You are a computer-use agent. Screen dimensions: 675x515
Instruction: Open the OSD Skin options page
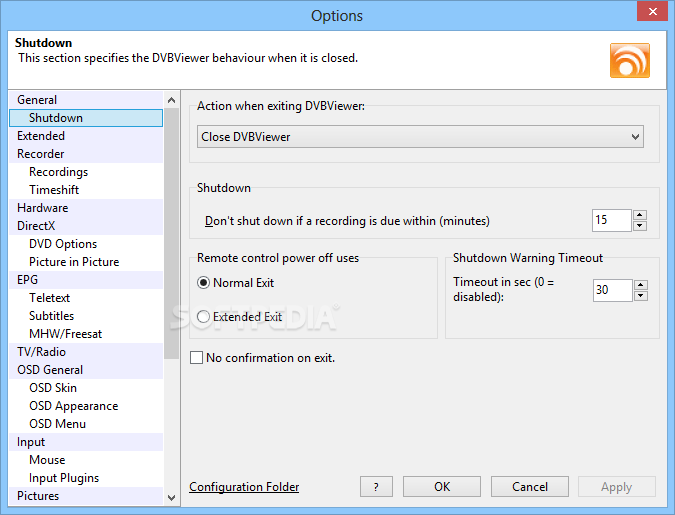pos(86,388)
